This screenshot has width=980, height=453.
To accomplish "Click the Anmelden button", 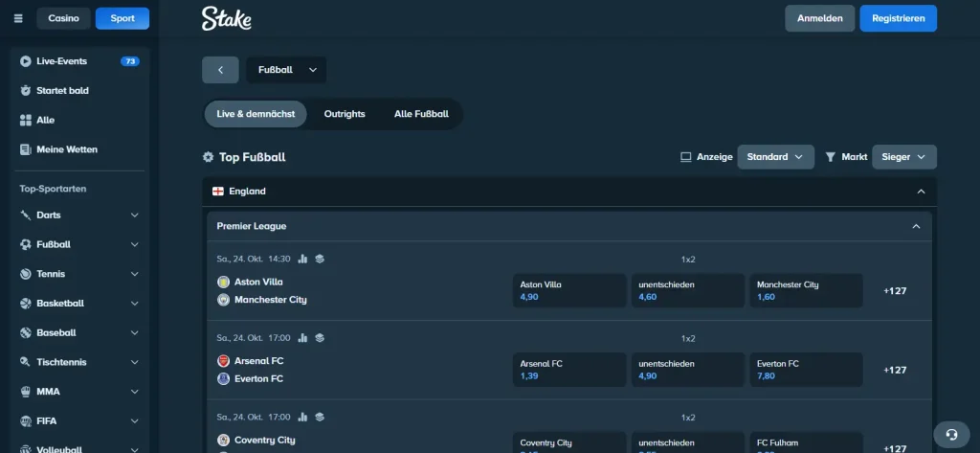I will [819, 19].
